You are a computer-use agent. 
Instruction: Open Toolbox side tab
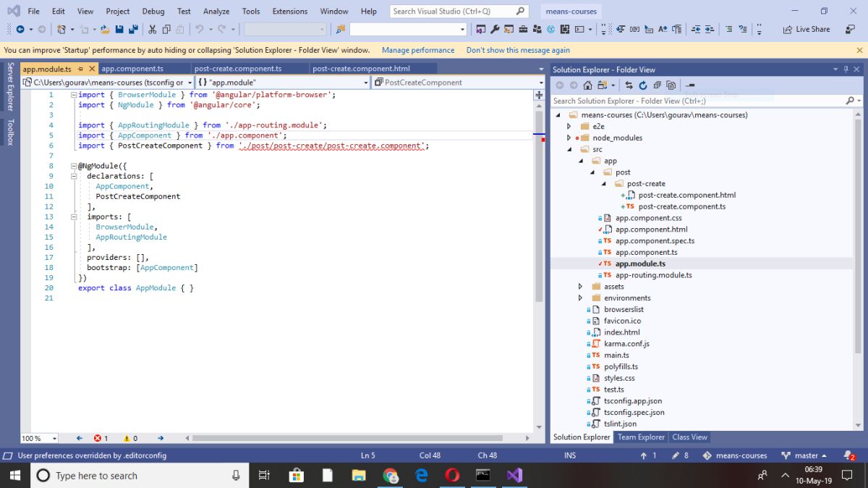point(10,132)
